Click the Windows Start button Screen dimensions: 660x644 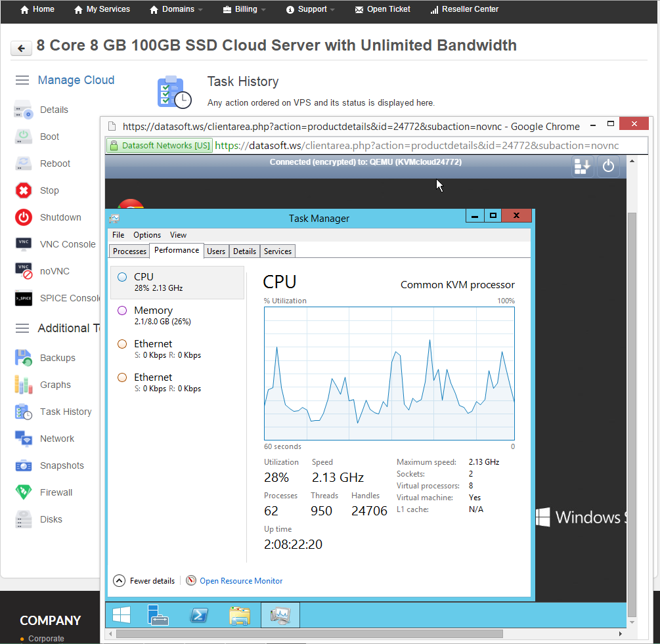point(121,615)
